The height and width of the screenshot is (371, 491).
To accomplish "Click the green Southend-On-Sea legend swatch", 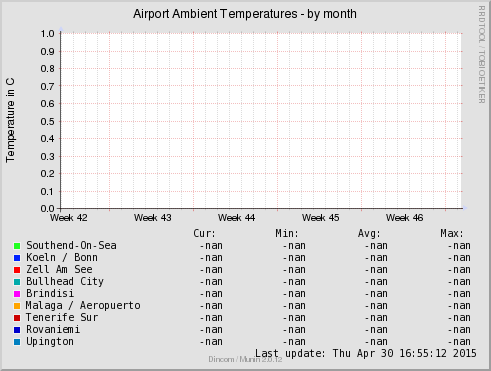I will pos(17,246).
